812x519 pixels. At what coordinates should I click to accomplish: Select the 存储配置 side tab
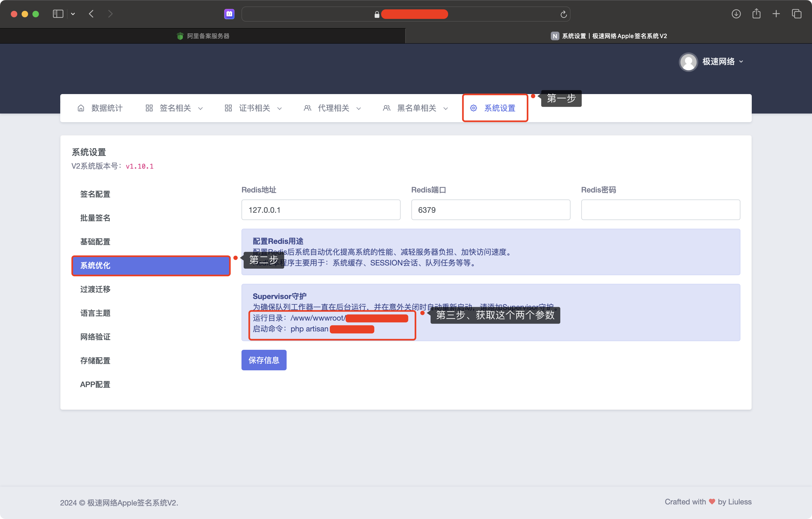pos(151,361)
